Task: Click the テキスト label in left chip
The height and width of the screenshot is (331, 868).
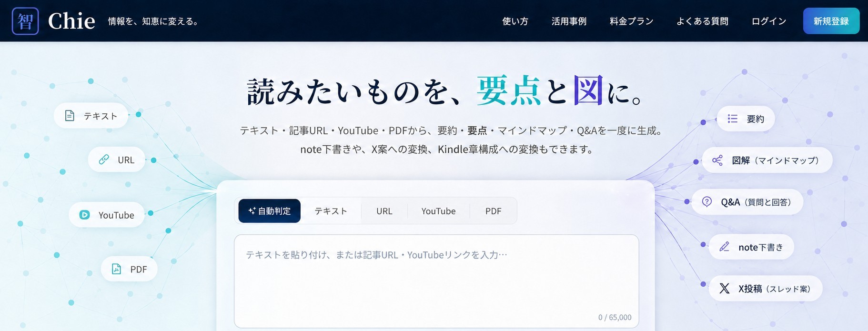Action: 101,116
